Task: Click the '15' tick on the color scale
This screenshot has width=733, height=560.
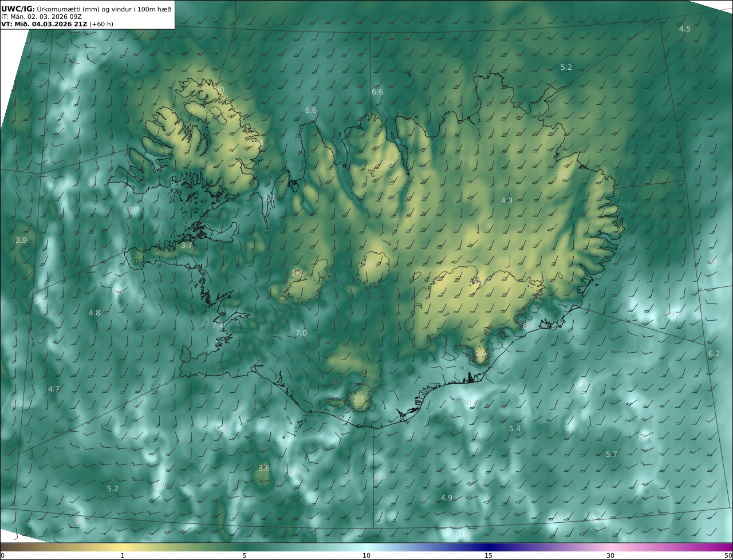Action: (x=488, y=555)
